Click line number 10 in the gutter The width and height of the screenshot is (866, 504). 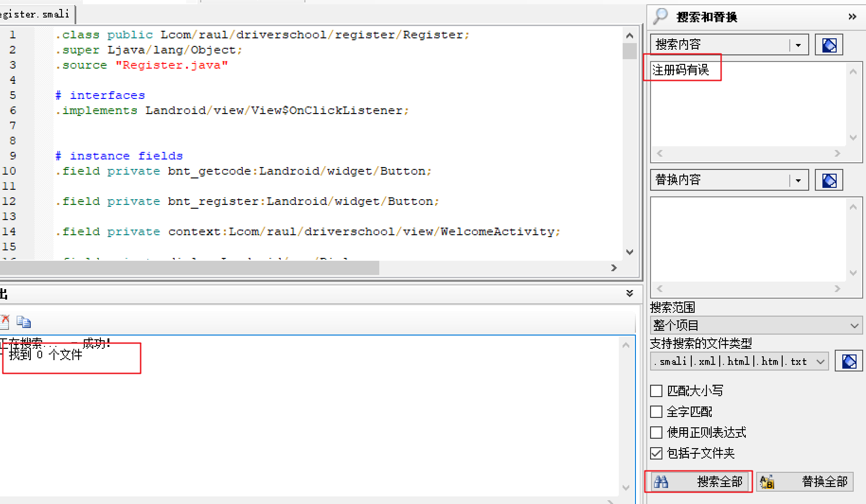point(9,171)
